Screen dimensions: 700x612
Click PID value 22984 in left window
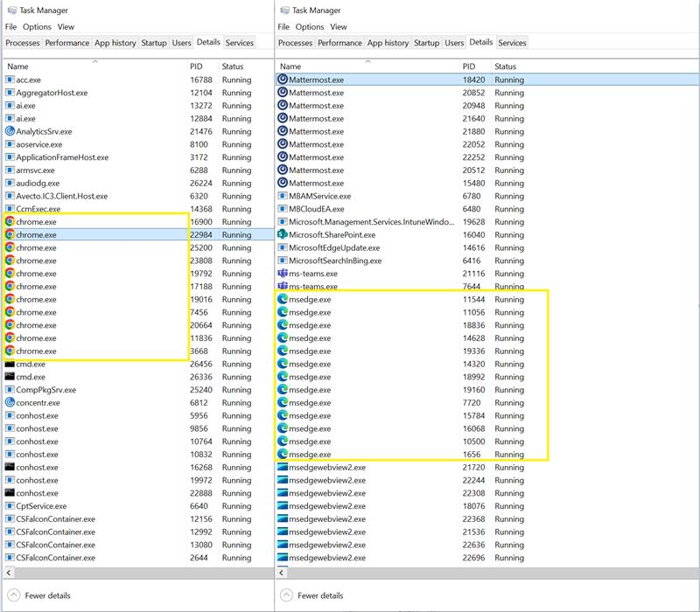click(201, 234)
